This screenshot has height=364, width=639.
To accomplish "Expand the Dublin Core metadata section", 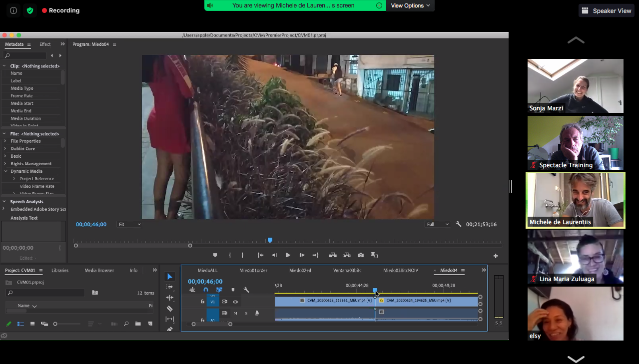I will [x=5, y=149].
